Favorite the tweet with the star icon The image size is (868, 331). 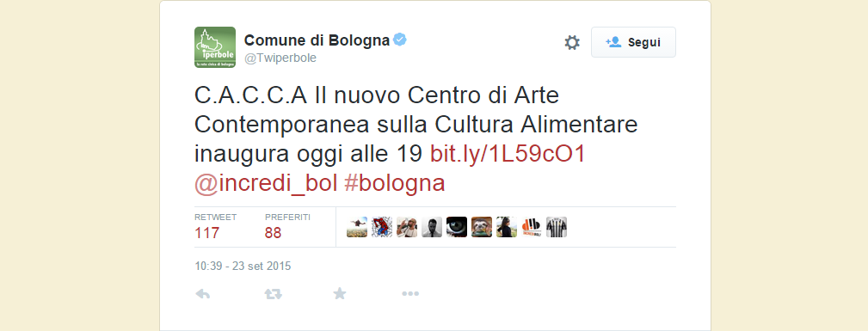click(339, 293)
